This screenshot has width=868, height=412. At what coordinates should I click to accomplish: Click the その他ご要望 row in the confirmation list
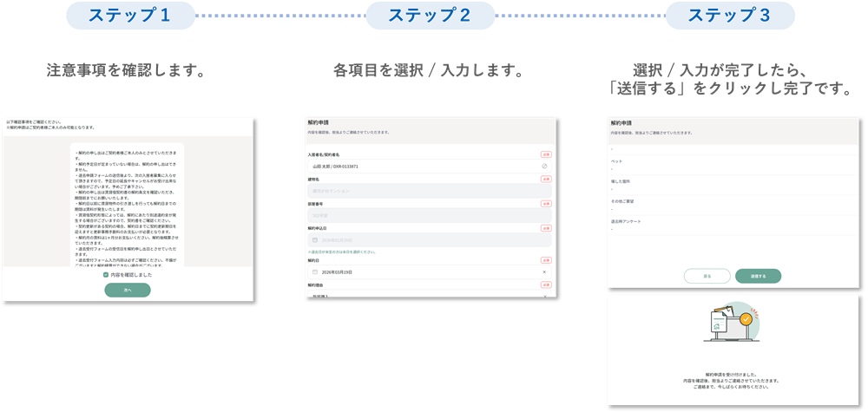[733, 205]
